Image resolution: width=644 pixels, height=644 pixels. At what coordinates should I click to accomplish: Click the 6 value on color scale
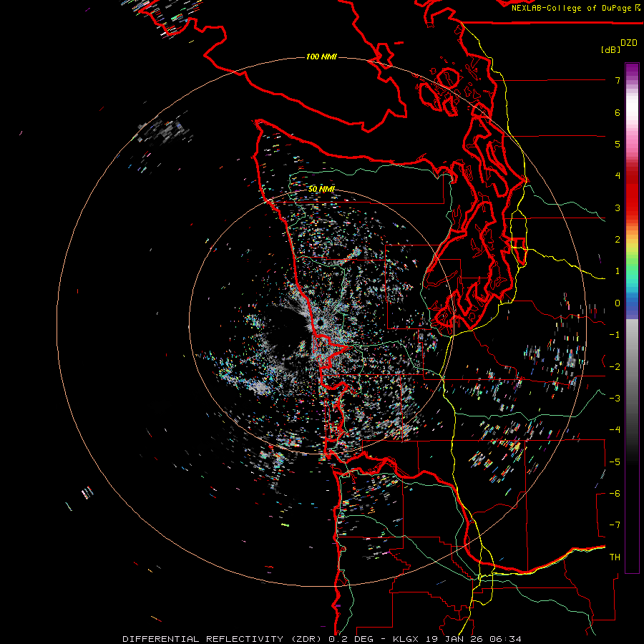(x=618, y=112)
